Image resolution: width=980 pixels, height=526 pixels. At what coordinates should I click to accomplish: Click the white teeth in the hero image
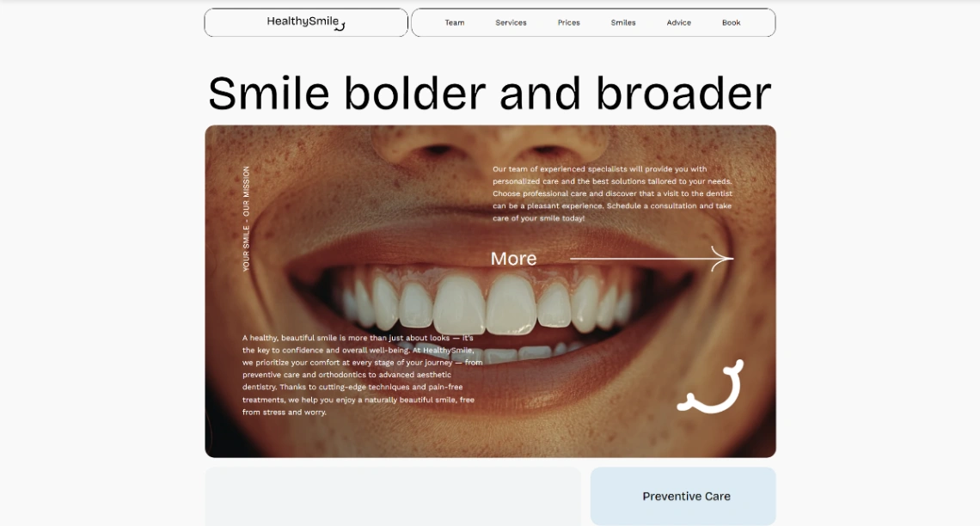[x=484, y=306]
